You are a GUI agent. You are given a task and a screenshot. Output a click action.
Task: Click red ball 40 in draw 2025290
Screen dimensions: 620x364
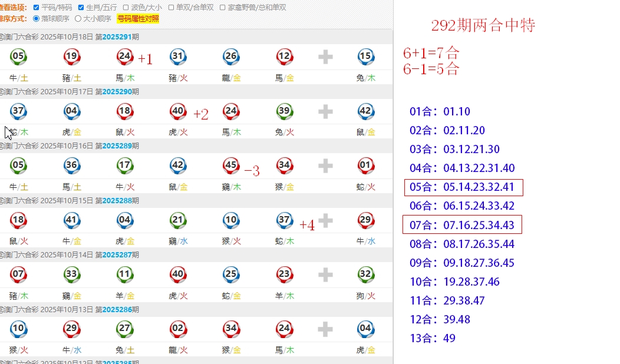click(178, 111)
